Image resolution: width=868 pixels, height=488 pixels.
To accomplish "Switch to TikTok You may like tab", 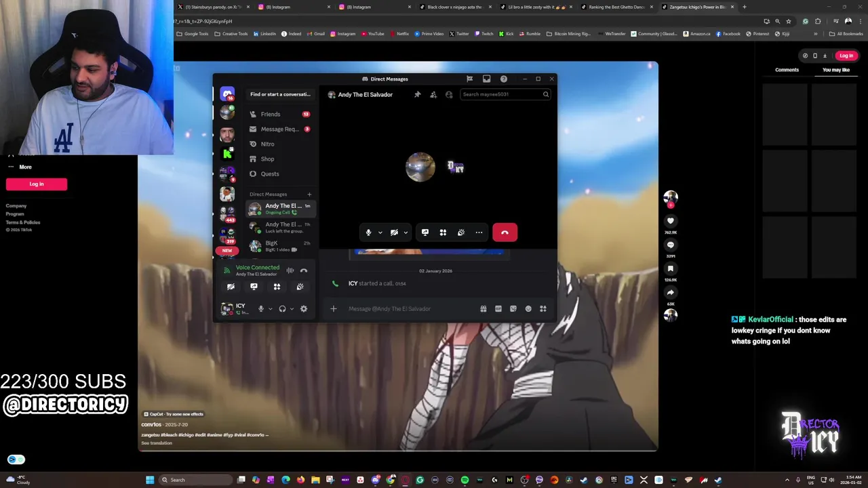I will coord(836,70).
